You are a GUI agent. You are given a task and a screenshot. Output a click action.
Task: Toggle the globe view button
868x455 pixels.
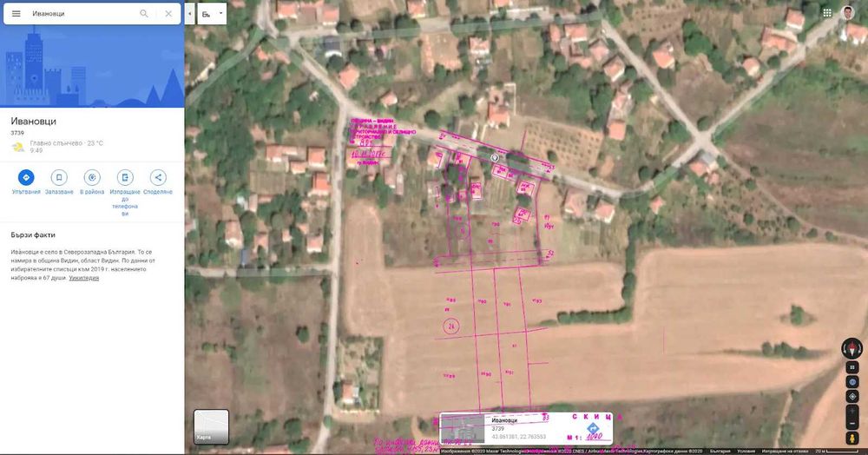pos(852,382)
